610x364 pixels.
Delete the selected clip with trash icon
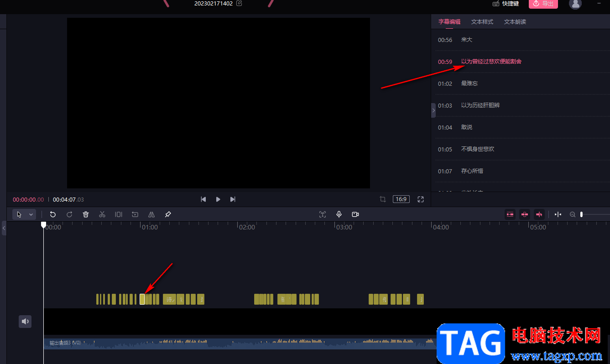[86, 214]
